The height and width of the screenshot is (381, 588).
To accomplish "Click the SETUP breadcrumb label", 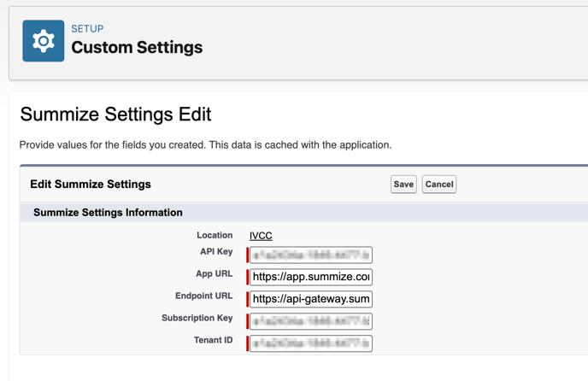I will pos(87,29).
